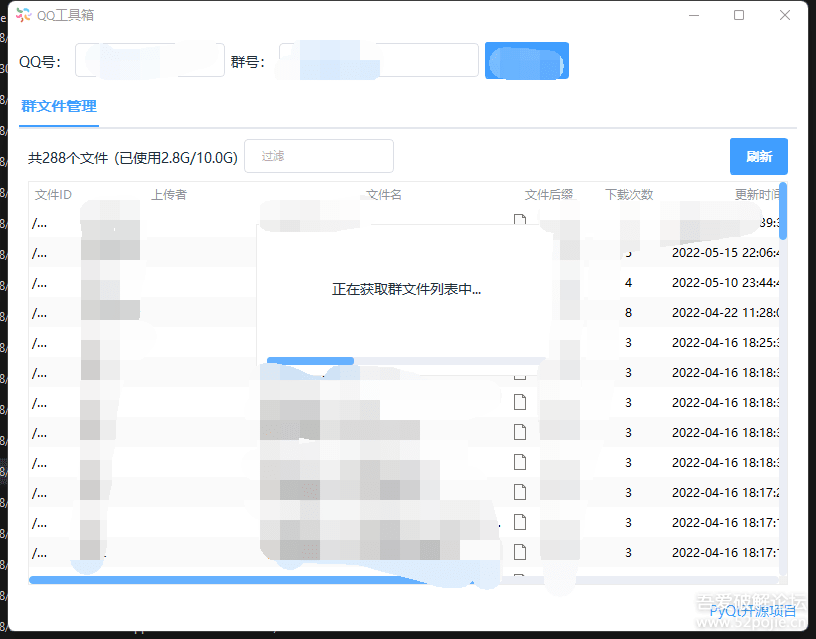Minimize the QQ工具箱 window
The height and width of the screenshot is (639, 816).
pos(694,15)
